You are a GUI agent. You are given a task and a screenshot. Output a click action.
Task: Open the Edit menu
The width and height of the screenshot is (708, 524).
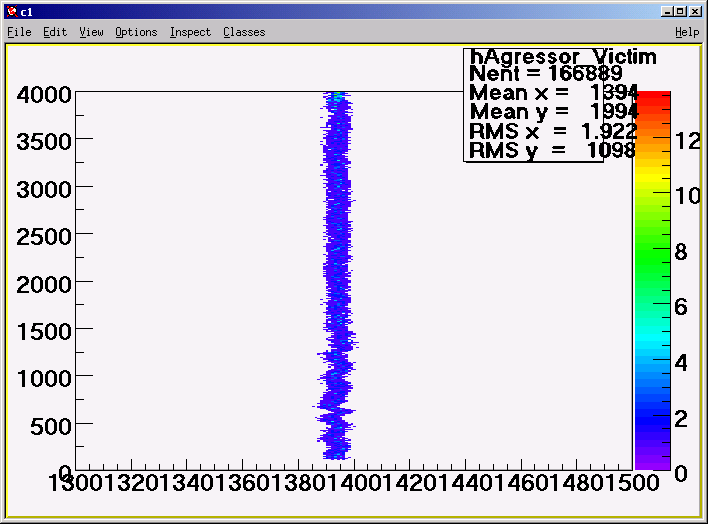point(55,32)
